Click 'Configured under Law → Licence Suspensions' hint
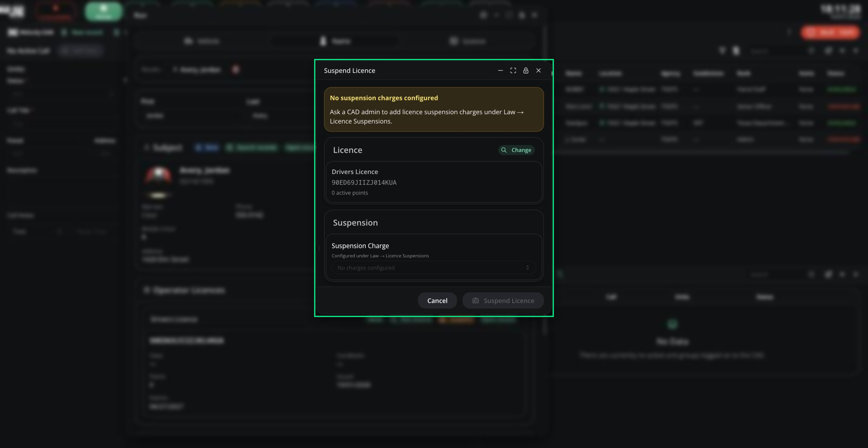 [380, 256]
